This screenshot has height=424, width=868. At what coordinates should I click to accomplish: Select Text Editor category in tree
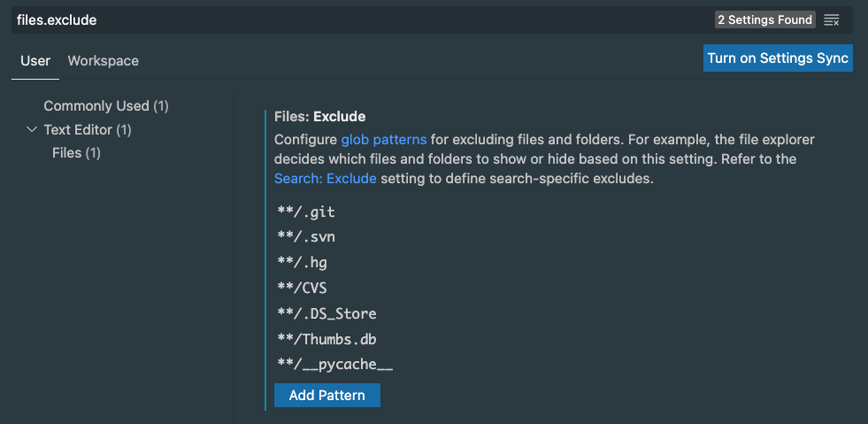88,130
